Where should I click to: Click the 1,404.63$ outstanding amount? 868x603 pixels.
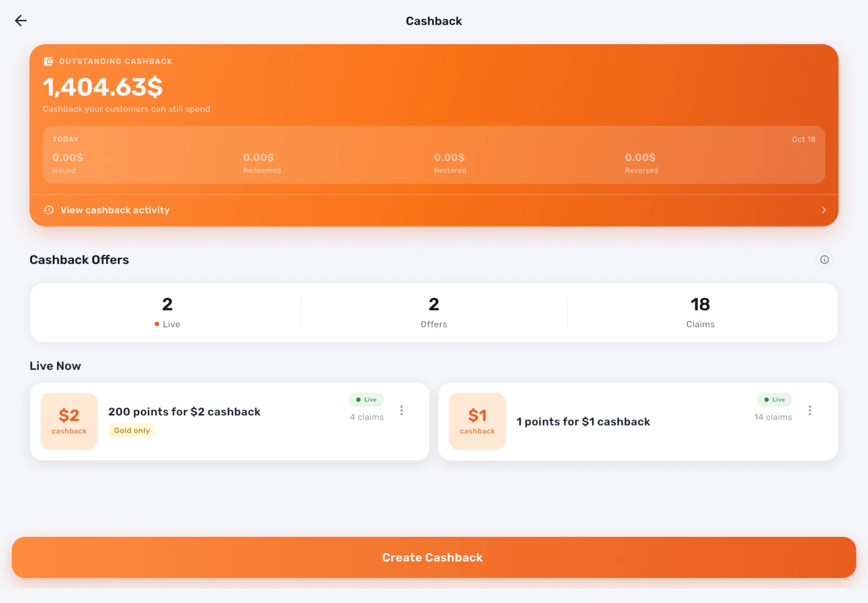click(103, 87)
